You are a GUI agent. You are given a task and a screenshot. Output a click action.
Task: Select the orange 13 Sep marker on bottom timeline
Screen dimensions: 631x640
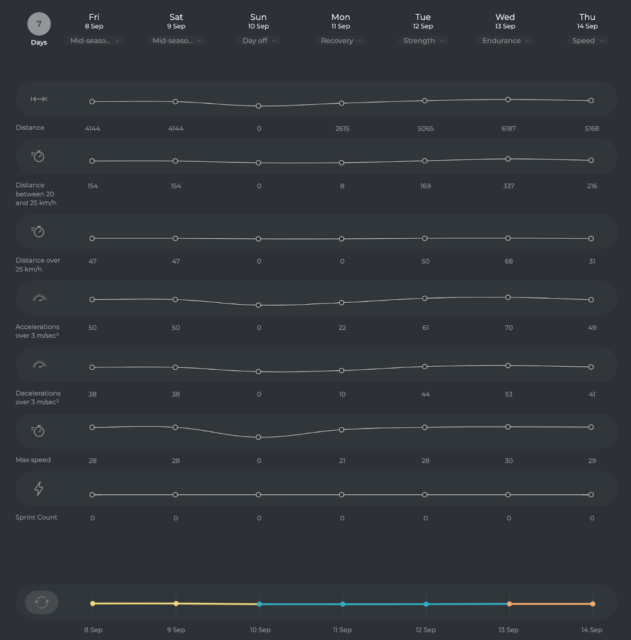pos(509,604)
